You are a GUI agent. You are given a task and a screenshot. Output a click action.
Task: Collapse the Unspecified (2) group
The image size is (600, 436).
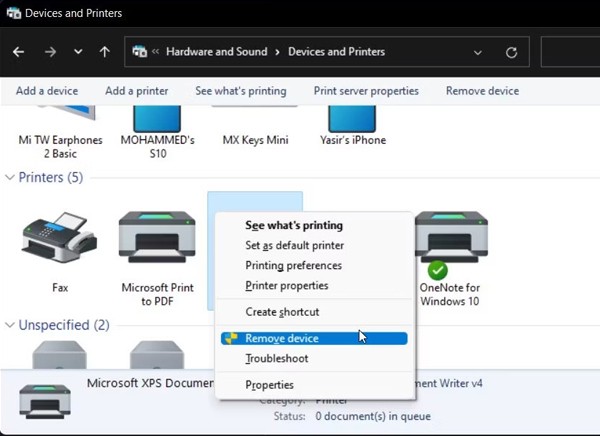click(x=10, y=325)
